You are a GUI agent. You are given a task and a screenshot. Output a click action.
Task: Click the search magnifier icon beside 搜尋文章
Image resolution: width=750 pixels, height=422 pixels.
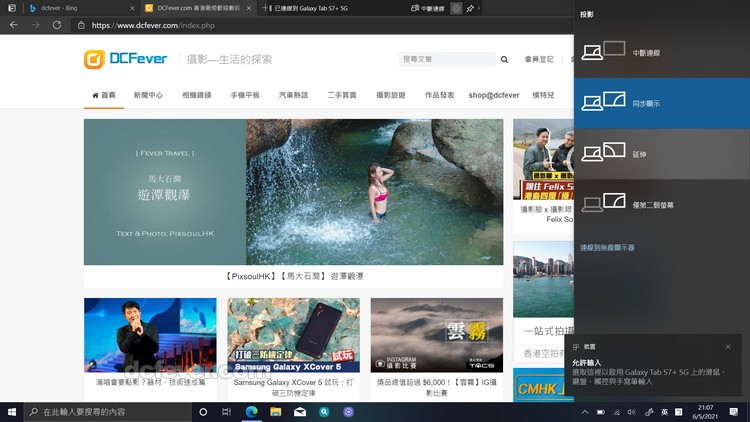coord(504,60)
